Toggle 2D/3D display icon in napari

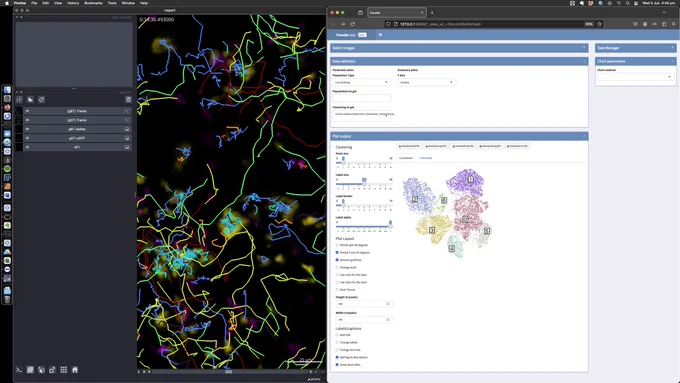click(x=30, y=370)
